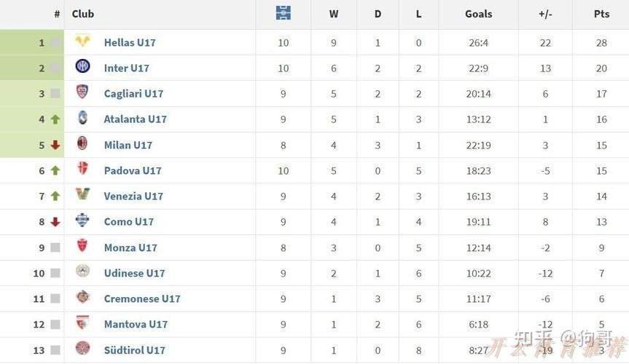Open the Udinese U17 team link

point(134,273)
